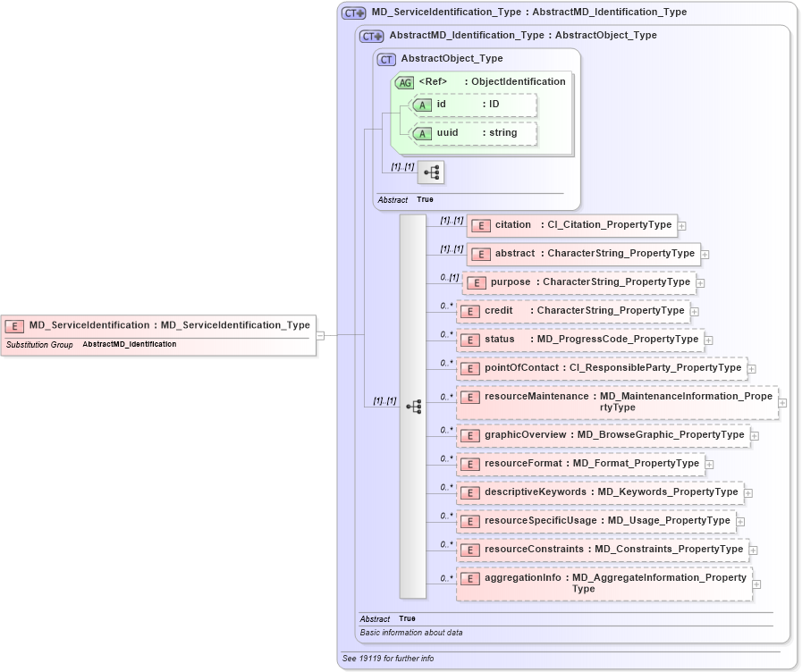Click the AG icon next to <Ref> ObjectIdentification
The width and height of the screenshot is (802, 672).
404,81
